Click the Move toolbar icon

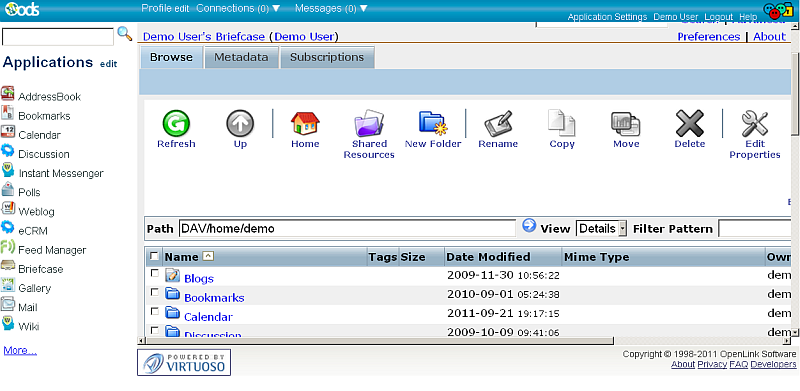coord(626,124)
